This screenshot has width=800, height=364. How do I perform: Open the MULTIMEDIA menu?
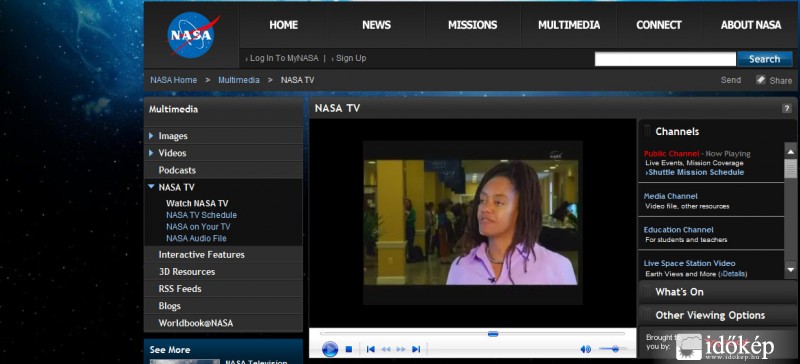click(x=569, y=25)
